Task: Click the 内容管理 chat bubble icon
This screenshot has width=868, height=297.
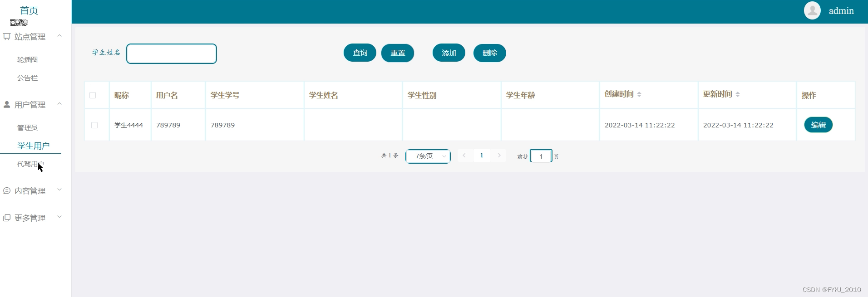Action: pyautogui.click(x=7, y=191)
